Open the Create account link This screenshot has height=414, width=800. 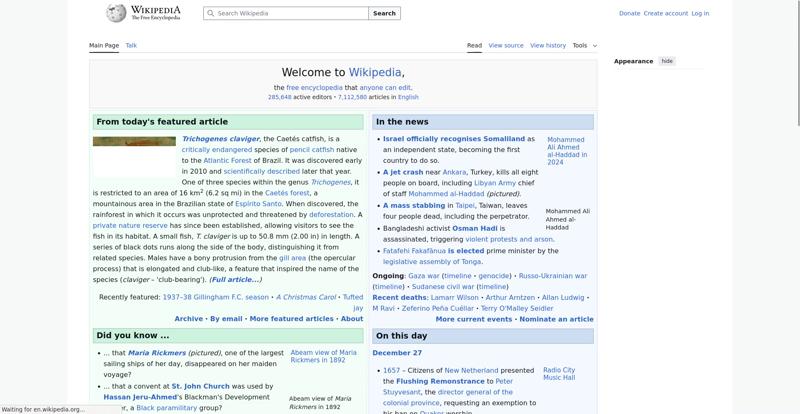click(665, 14)
